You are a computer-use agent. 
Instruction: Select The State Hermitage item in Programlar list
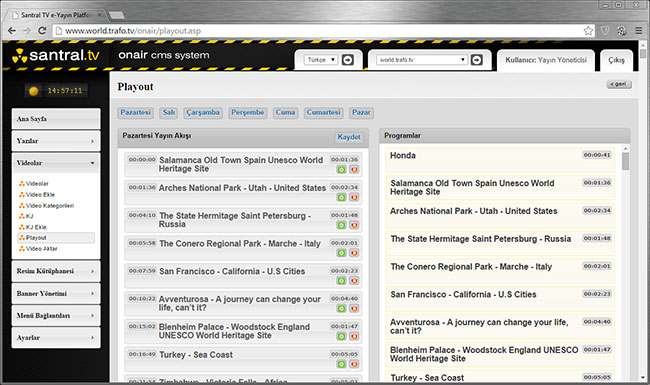(x=500, y=243)
